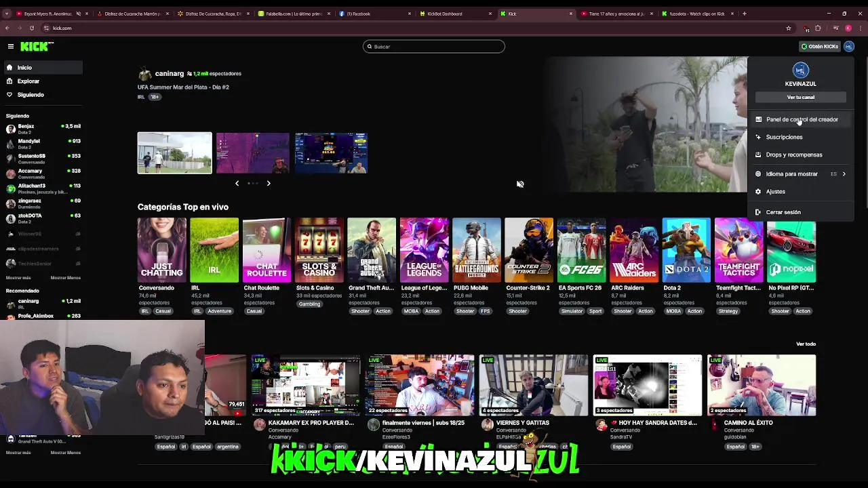Screen dimensions: 868x488
Task: Collapse following list with Mostrar Menos
Action: [x=66, y=278]
